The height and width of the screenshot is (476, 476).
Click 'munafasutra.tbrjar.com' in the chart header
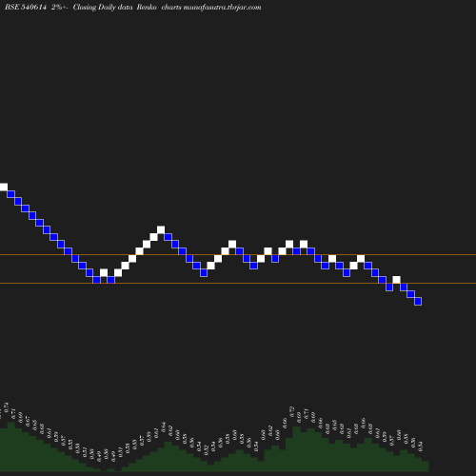pyautogui.click(x=222, y=7)
